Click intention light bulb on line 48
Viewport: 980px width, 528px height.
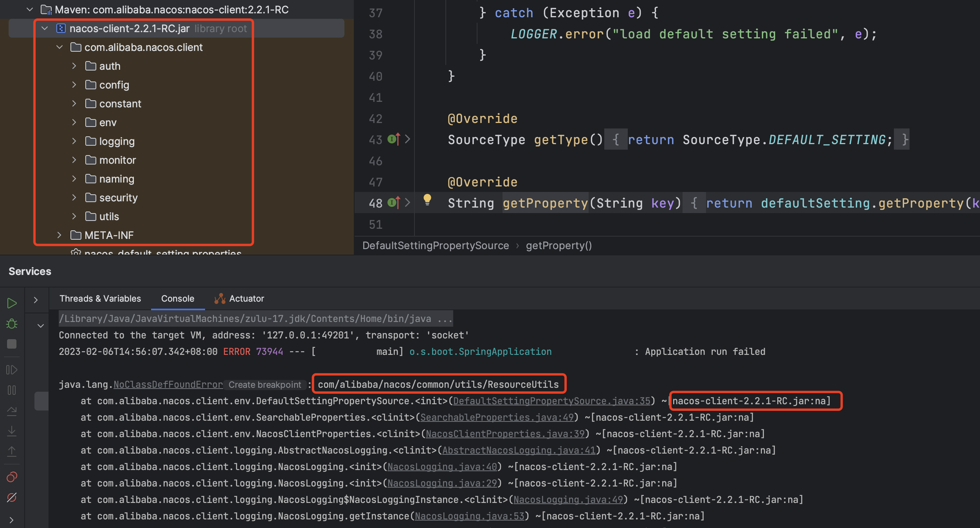click(x=427, y=200)
